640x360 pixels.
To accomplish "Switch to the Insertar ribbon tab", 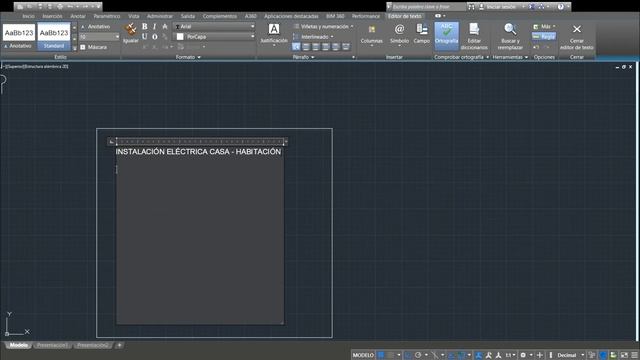I will pos(52,16).
